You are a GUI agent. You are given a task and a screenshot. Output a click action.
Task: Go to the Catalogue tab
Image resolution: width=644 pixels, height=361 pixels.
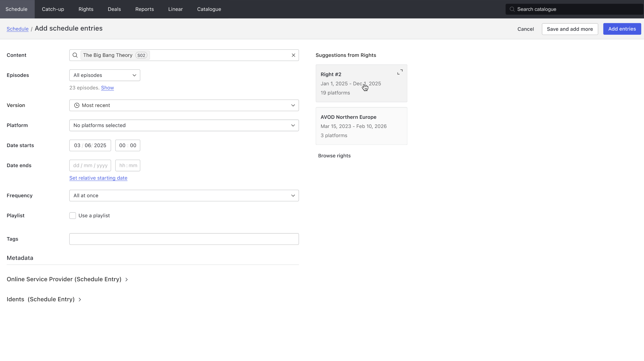click(x=209, y=9)
